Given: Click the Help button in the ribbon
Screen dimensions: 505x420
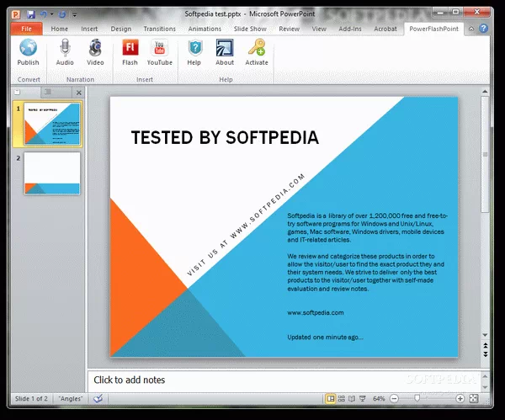Looking at the screenshot, I should click(x=194, y=49).
